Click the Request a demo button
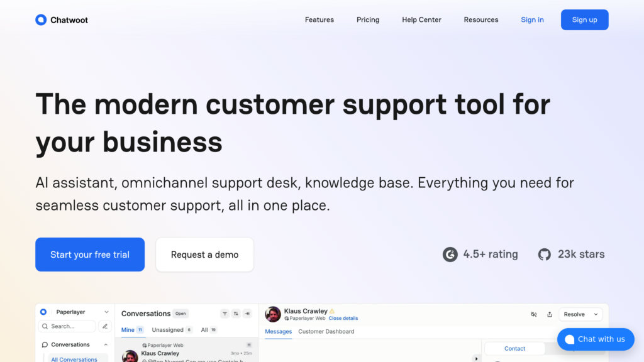This screenshot has width=644, height=362. 204,255
